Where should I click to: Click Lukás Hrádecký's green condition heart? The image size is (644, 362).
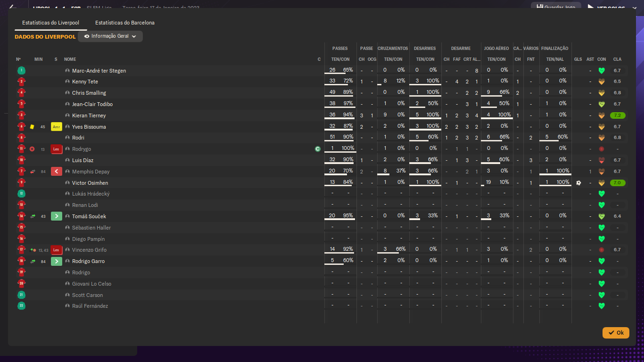[602, 194]
